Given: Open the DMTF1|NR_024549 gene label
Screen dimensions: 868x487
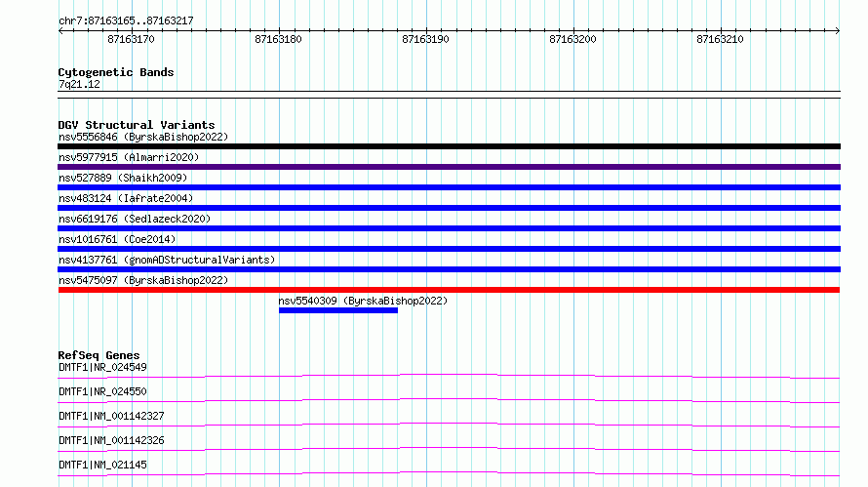Looking at the screenshot, I should 102,367.
